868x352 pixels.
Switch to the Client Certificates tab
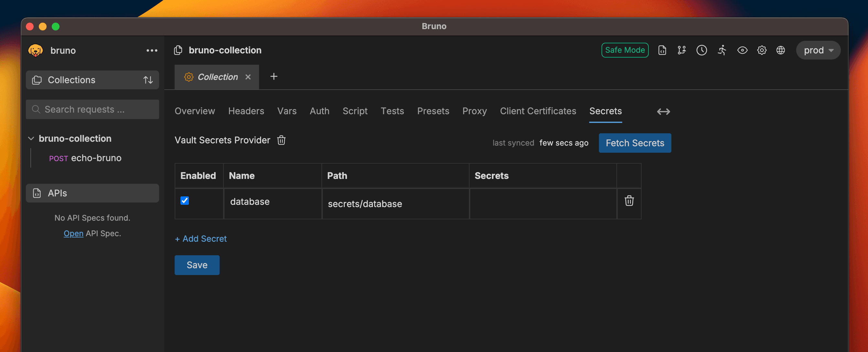pyautogui.click(x=538, y=111)
